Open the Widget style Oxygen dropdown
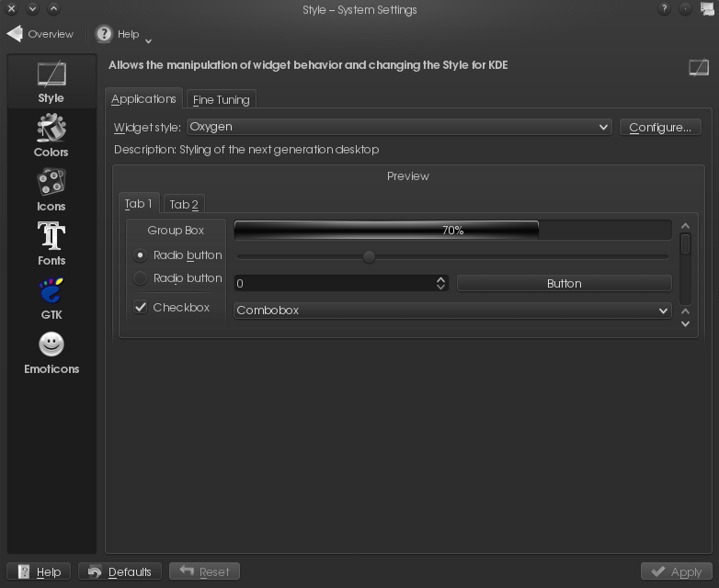The width and height of the screenshot is (719, 588). click(x=399, y=127)
